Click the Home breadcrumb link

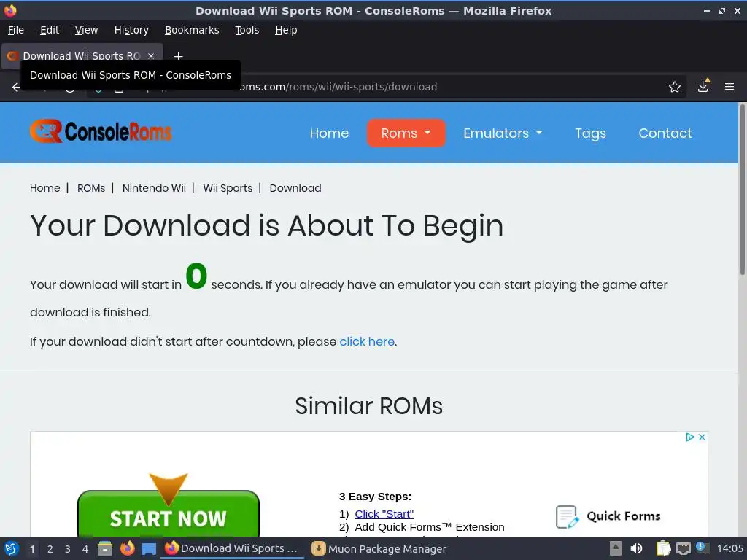(x=44, y=188)
